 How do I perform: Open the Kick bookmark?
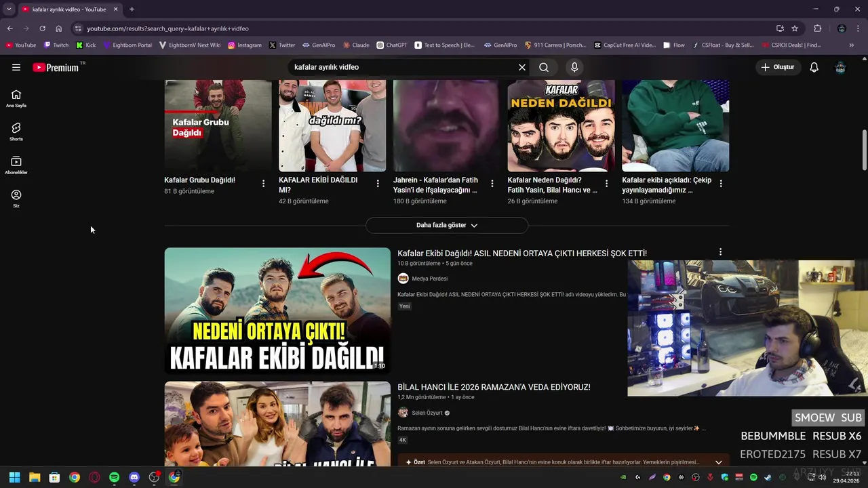pos(86,45)
